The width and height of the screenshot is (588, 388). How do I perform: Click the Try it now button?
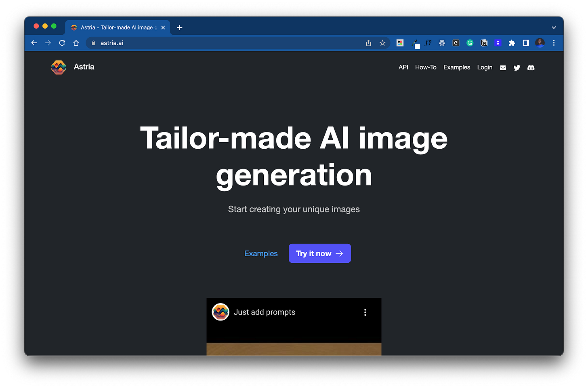(x=320, y=253)
